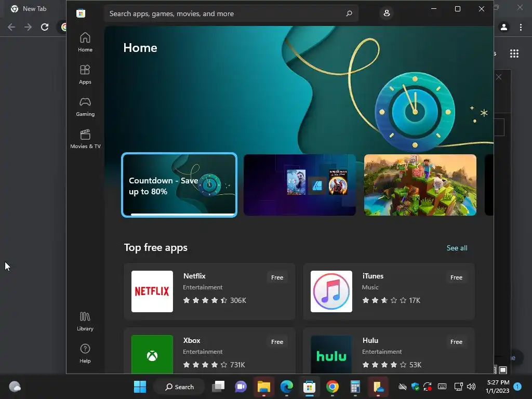532x399 pixels.
Task: Click the weather widget icon on taskbar
Action: 15,387
